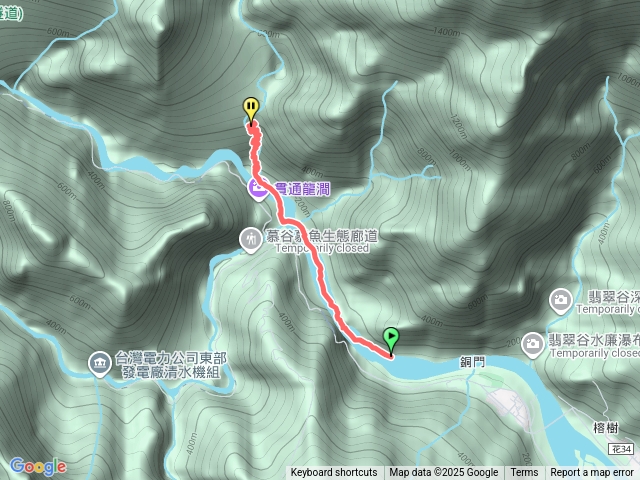Click the Map data ©2025 Google text
This screenshot has width=640, height=480.
[x=444, y=473]
